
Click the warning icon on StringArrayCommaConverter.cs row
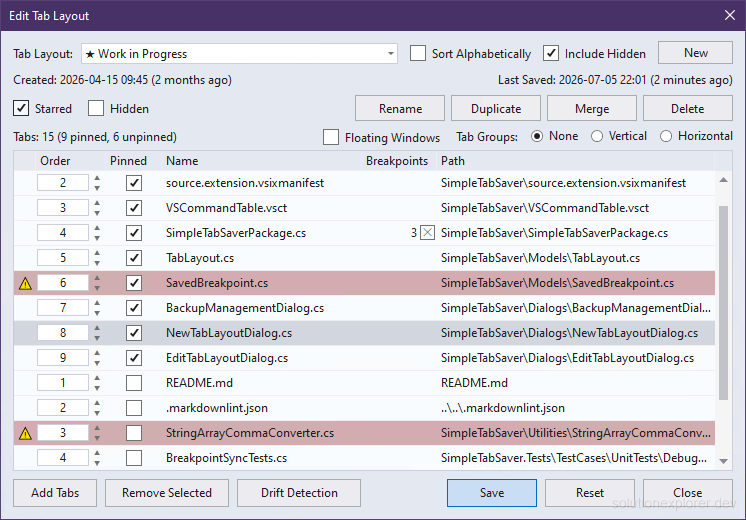click(x=25, y=433)
